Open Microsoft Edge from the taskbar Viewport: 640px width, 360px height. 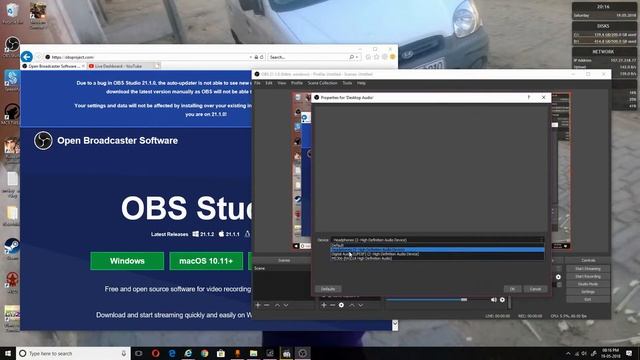(x=172, y=353)
